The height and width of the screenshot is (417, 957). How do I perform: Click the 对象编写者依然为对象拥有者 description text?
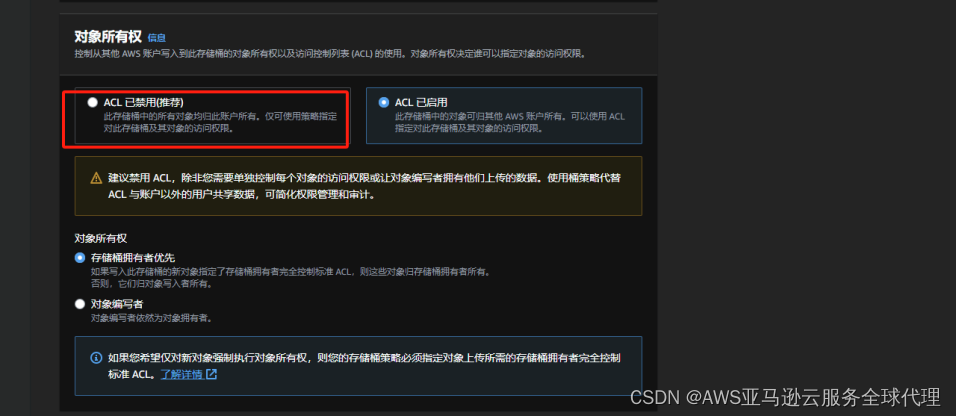tap(151, 318)
